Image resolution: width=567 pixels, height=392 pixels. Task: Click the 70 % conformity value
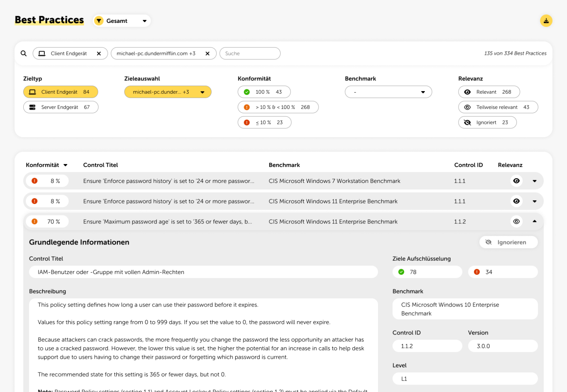coord(54,221)
